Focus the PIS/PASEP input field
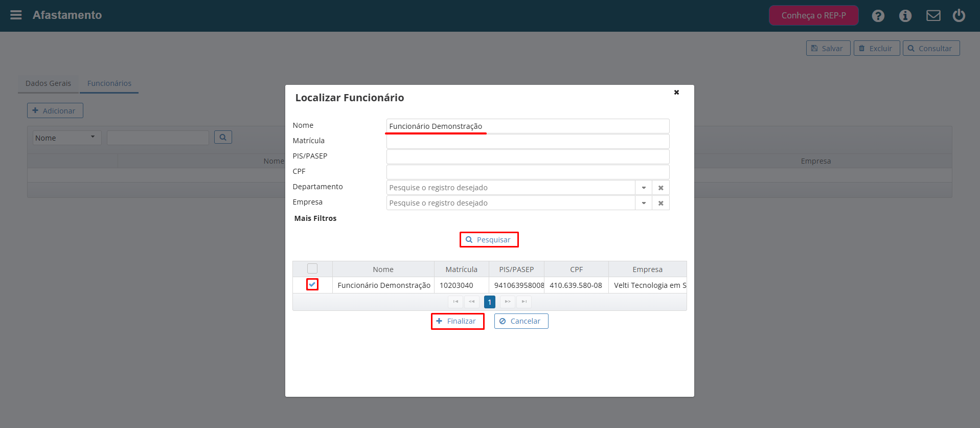 point(528,157)
